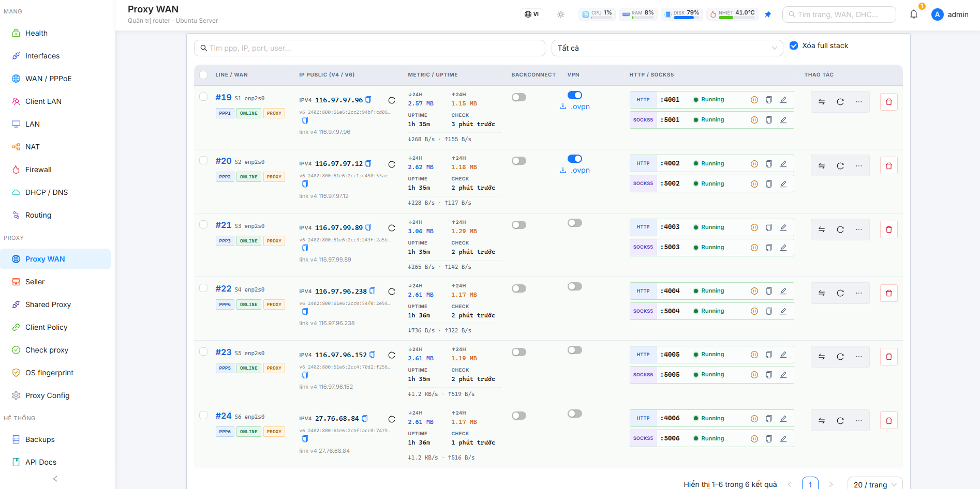Open Shared Proxy page
Viewport: 980px width, 489px height.
(x=56, y=304)
